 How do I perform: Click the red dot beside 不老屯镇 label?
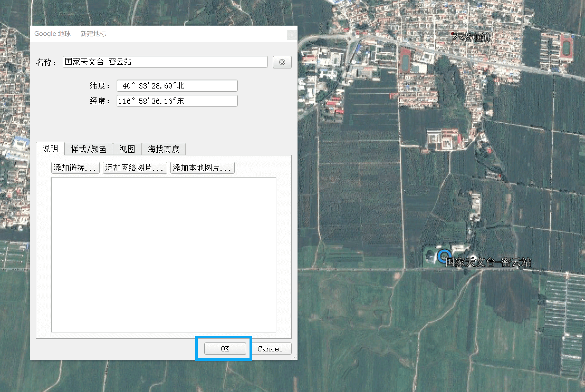[452, 33]
